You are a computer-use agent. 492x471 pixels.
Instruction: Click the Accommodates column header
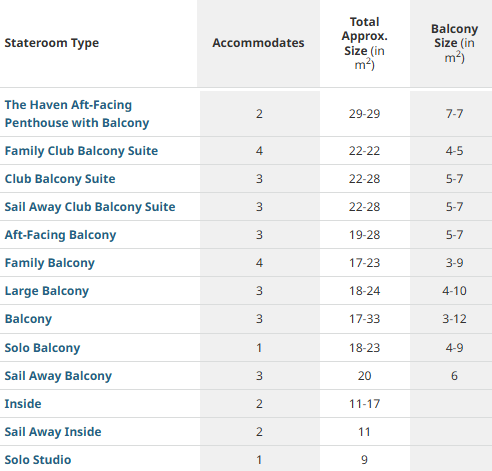tap(258, 43)
